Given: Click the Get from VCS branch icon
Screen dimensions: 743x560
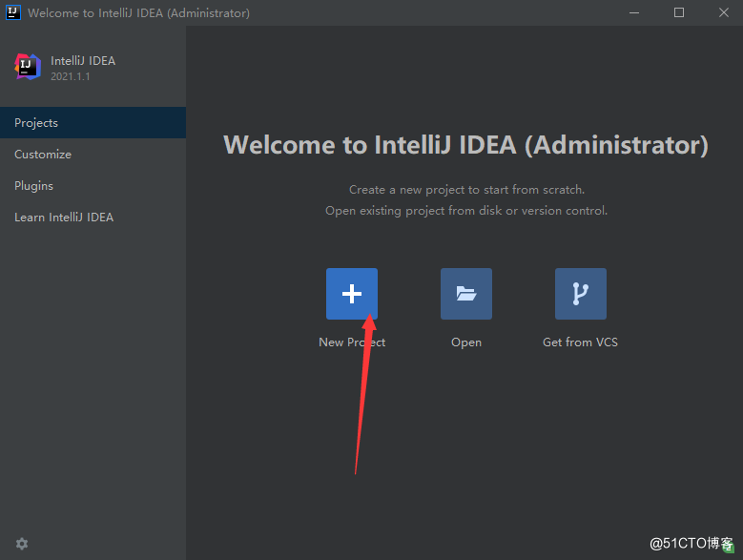Looking at the screenshot, I should (x=581, y=294).
